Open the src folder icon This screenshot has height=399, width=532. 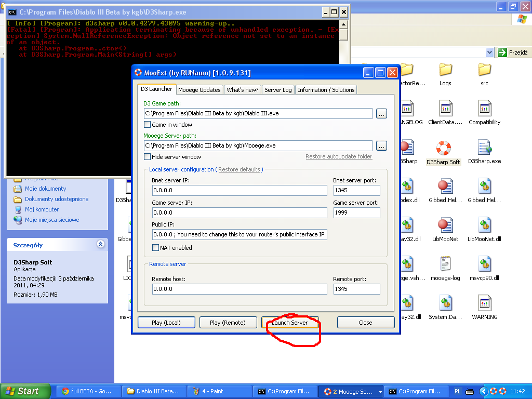(484, 70)
